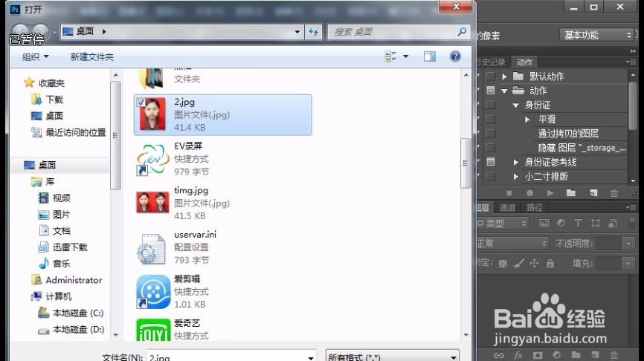Screen dimensions: 644x361
Task: Open view options dropdown arrow
Action: pyautogui.click(x=406, y=56)
